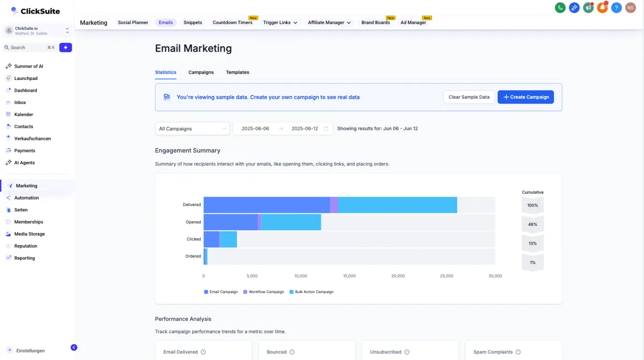Image resolution: width=644 pixels, height=360 pixels.
Task: Open Ad Manager in the top navigation
Action: point(413,23)
